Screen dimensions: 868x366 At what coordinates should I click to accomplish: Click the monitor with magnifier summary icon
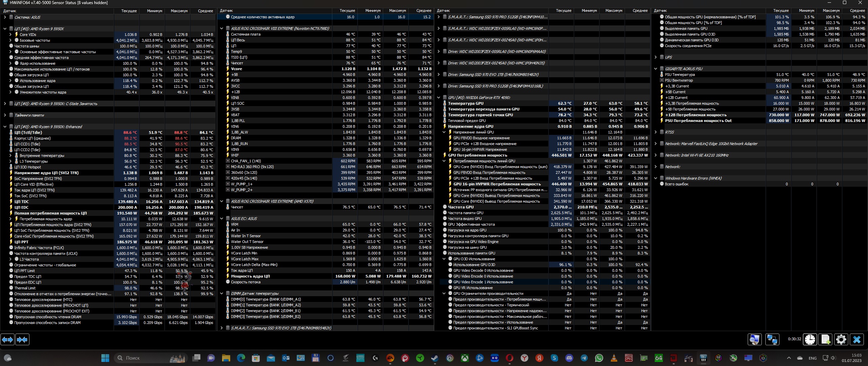(x=755, y=339)
